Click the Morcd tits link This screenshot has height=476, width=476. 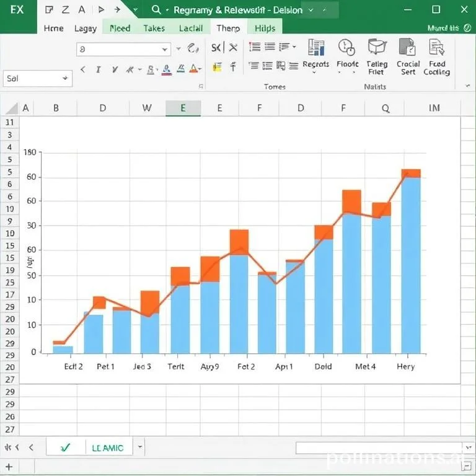[443, 29]
